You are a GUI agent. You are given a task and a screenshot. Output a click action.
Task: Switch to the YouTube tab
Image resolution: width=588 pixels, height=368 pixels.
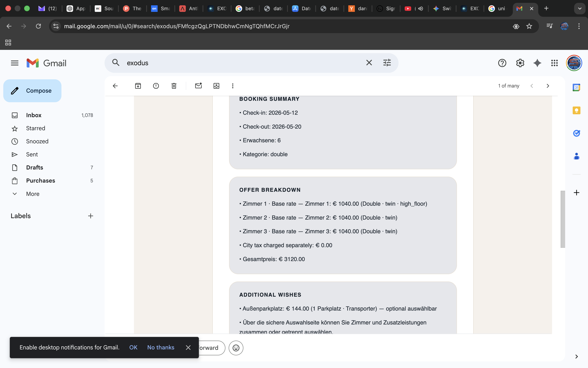414,9
